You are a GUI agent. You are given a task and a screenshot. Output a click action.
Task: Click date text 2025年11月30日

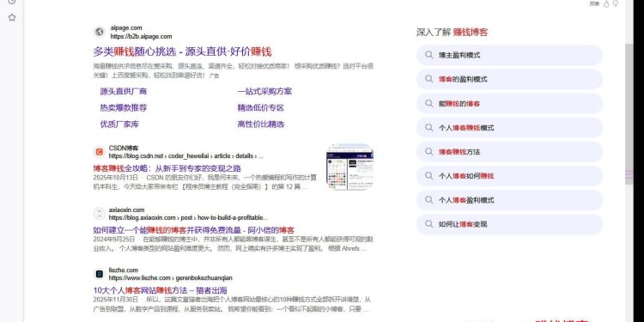click(116, 299)
